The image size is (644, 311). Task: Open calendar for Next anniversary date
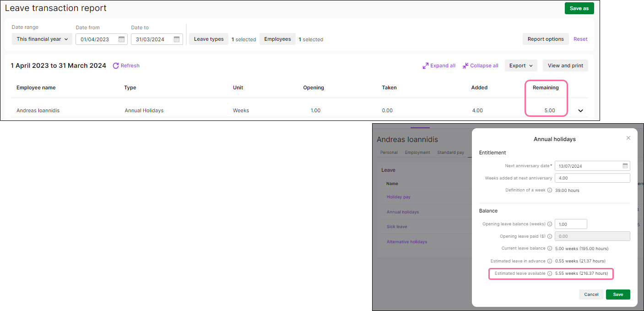(625, 166)
